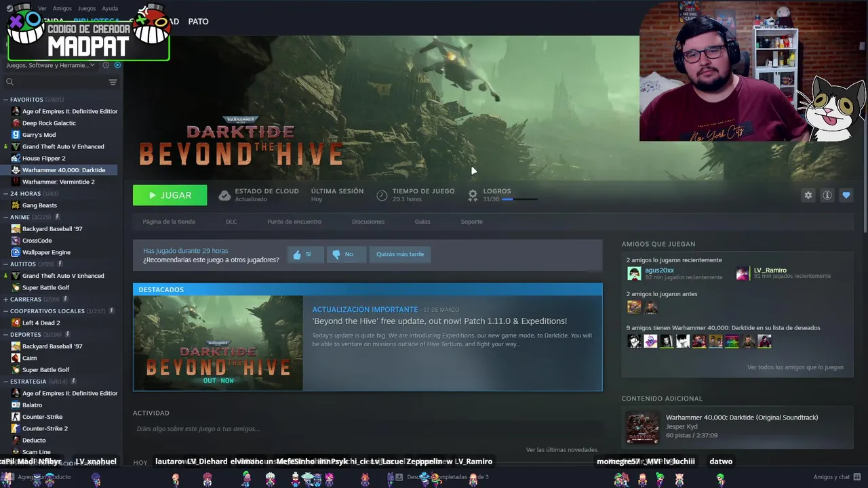Select House Flipper 2 game icon
Screen dimensions: 868x488
(16, 159)
